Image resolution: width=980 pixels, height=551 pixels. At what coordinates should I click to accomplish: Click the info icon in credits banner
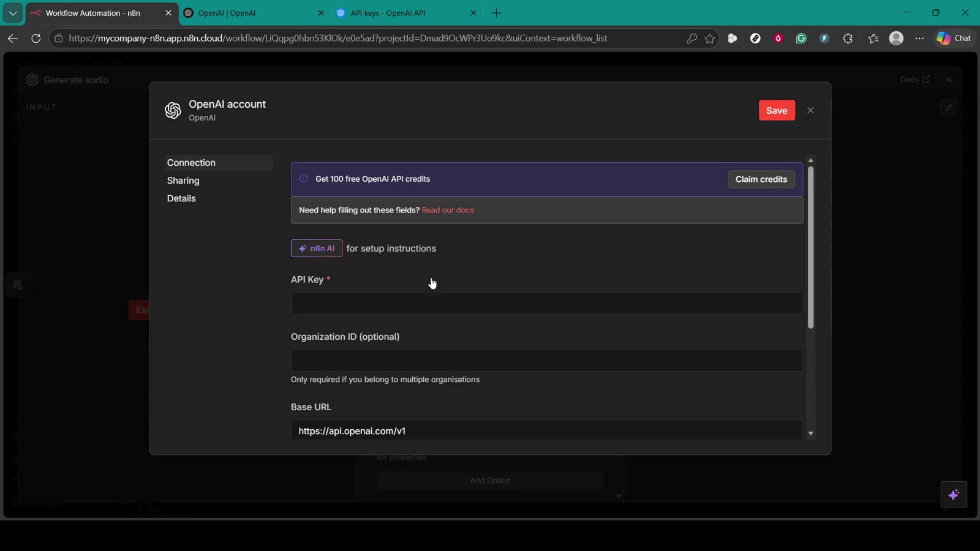tap(303, 179)
